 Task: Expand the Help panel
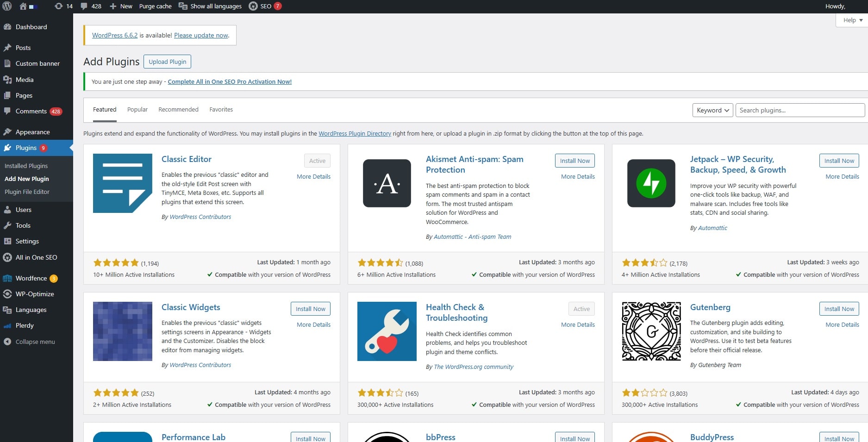tap(853, 20)
